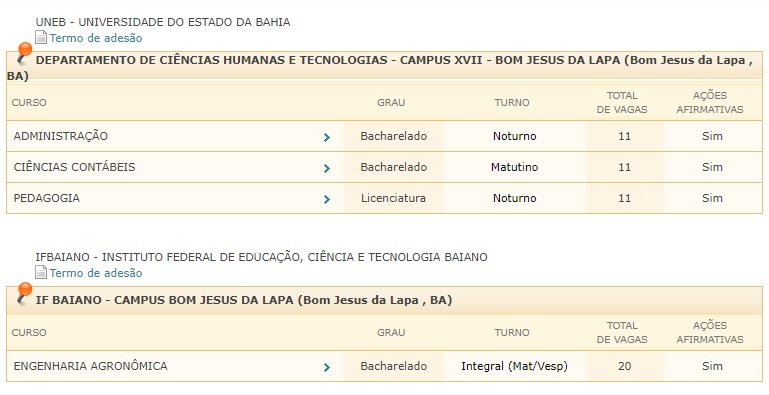Expand the PEDAGOGIA course arrow

pos(327,199)
